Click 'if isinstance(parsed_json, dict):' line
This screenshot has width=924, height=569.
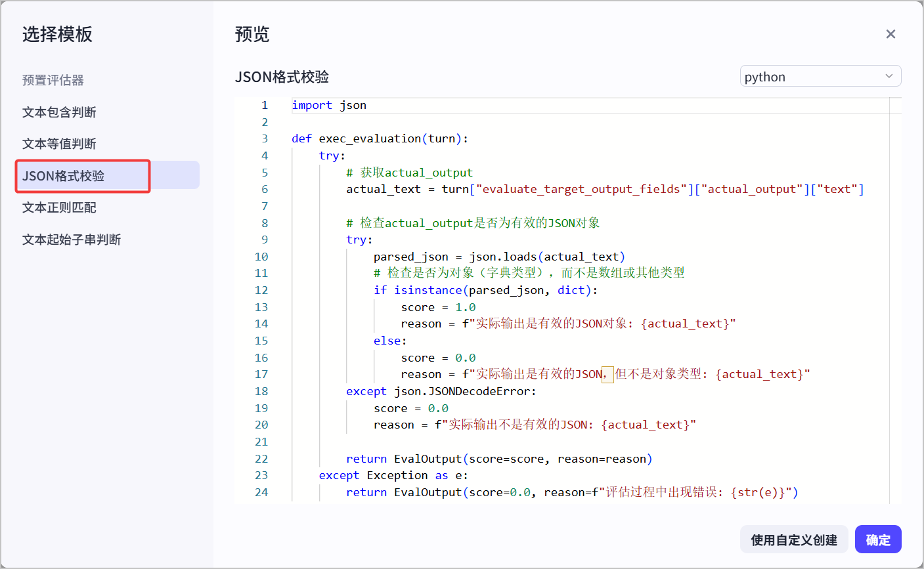(x=485, y=290)
